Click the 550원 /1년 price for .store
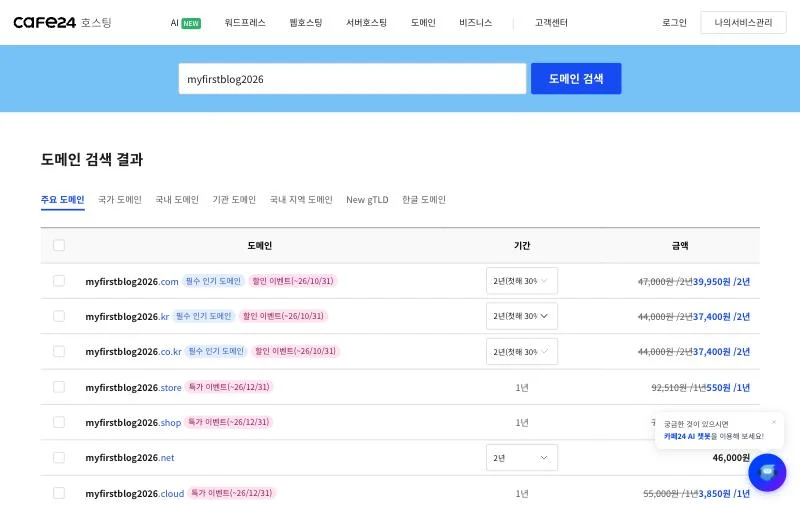This screenshot has height=505, width=800. tap(728, 388)
